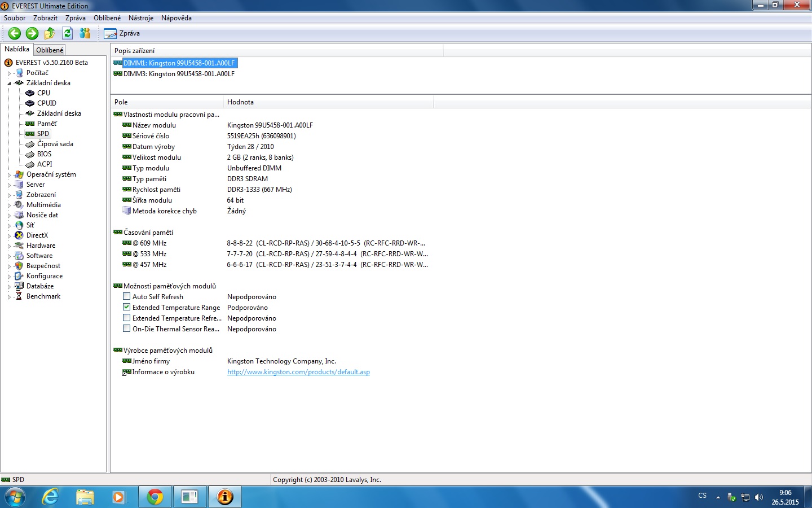
Task: Click the Hodnota column header
Action: tap(328, 102)
